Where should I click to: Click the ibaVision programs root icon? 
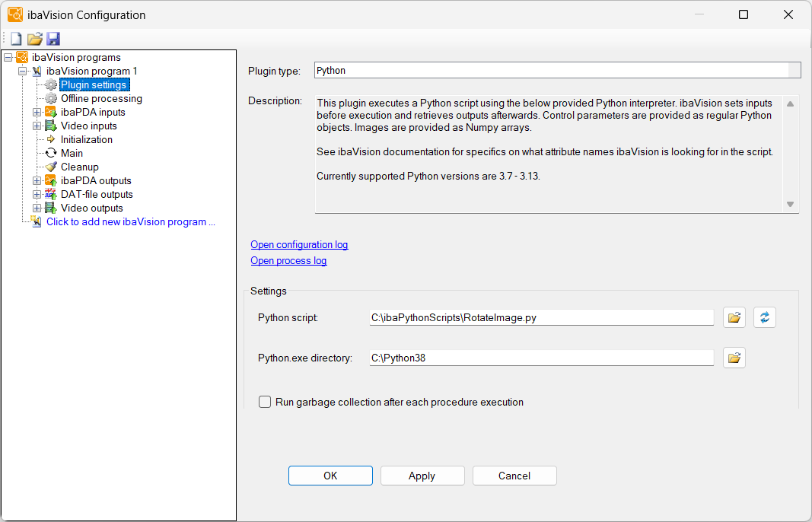[22, 58]
